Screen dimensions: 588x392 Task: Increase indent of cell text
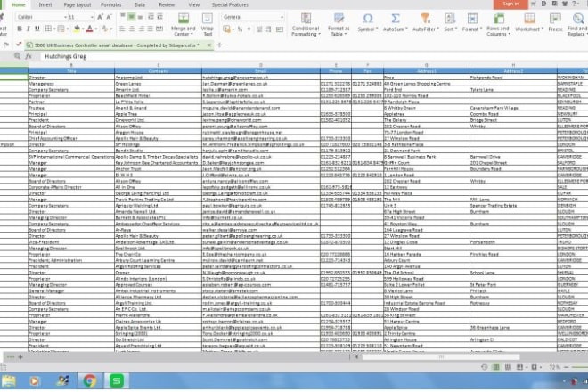tap(159, 17)
